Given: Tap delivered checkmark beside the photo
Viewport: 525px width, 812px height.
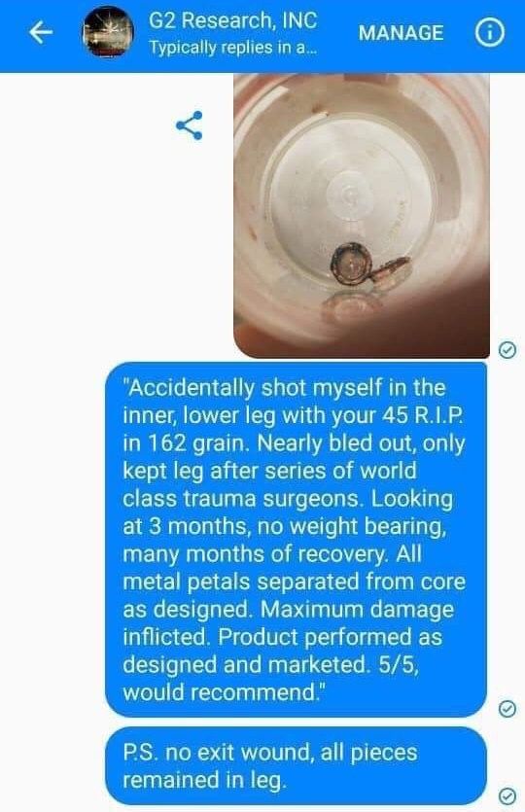Looking at the screenshot, I should pos(507,350).
